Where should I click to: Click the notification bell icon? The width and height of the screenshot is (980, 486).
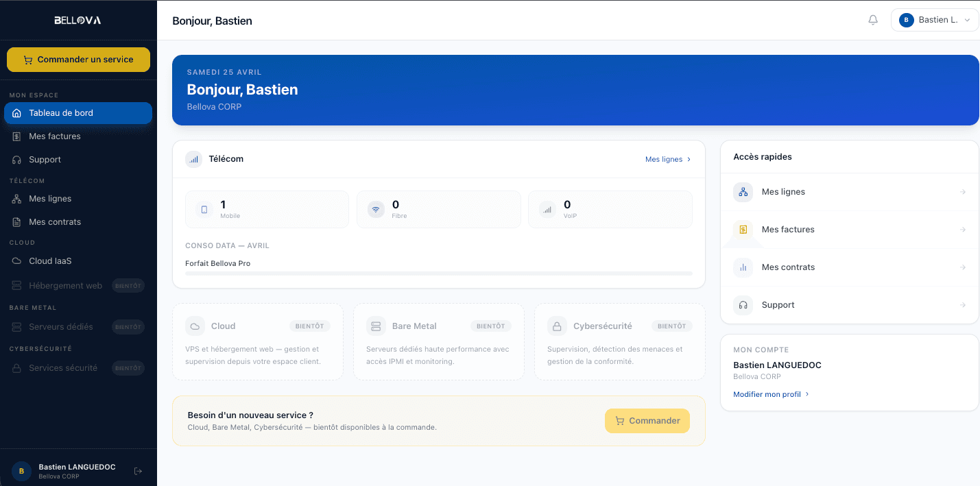[x=873, y=19]
